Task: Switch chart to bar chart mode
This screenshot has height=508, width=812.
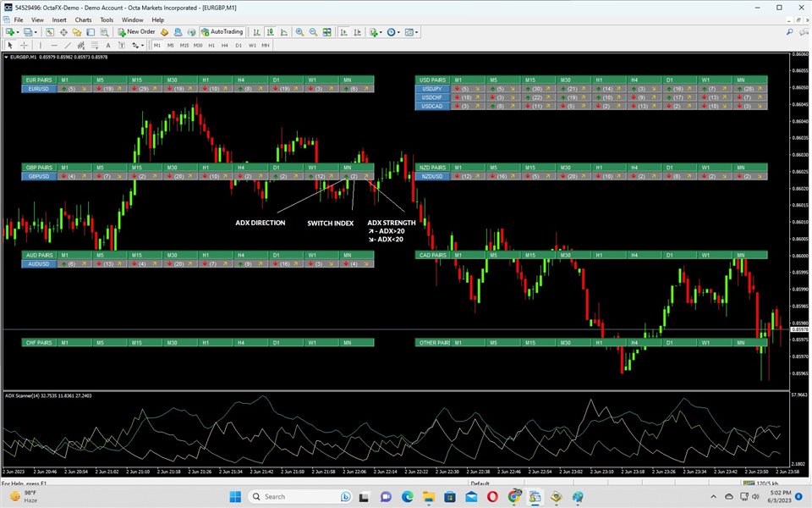Action: (x=256, y=32)
